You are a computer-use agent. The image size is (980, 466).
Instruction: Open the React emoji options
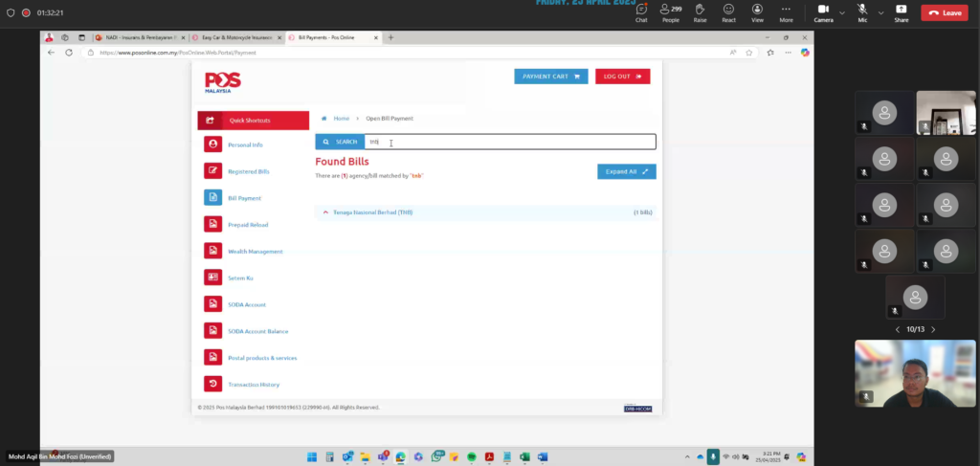(728, 12)
